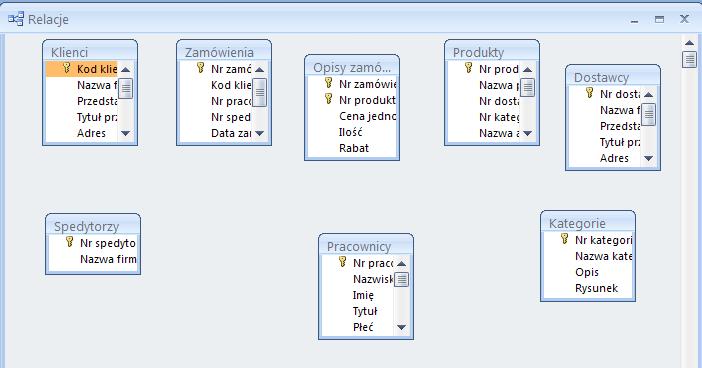Click the Relacje window icon in title bar
Viewport: 702px width, 368px height.
point(16,19)
